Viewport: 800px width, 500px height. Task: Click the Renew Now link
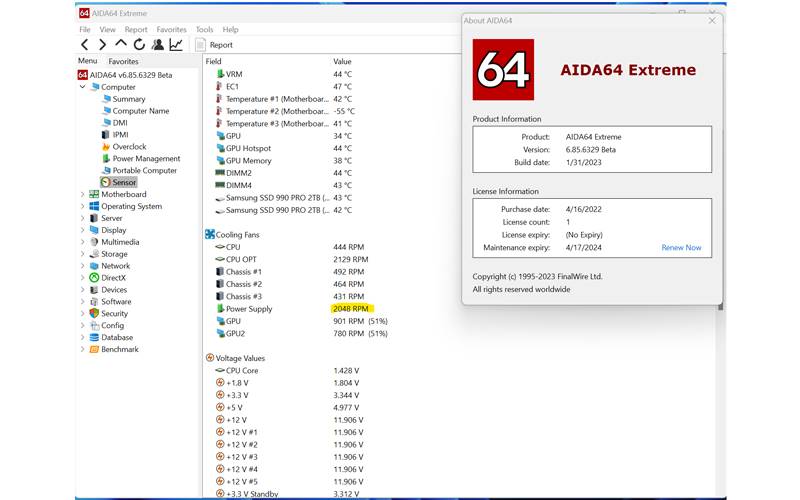tap(681, 248)
